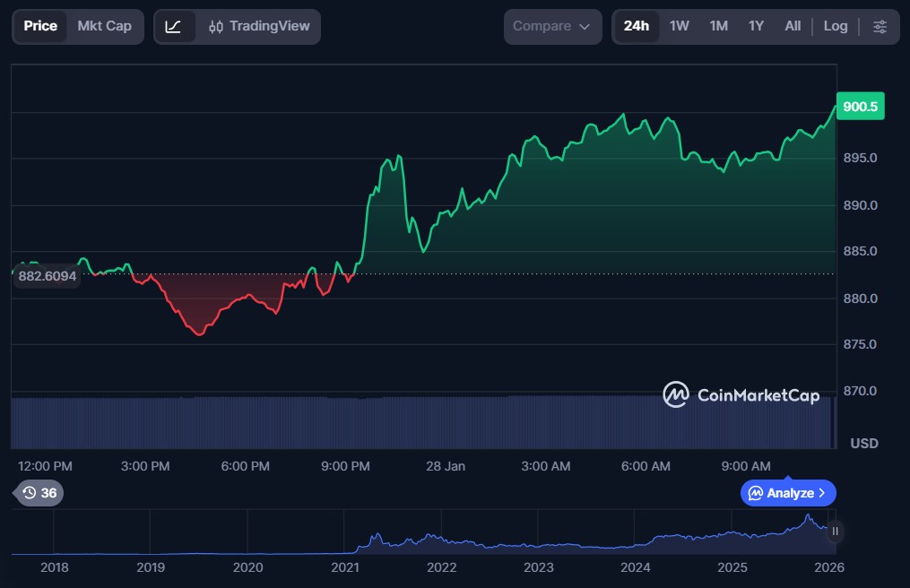Show the 1Y time range
The height and width of the screenshot is (588, 910).
click(x=756, y=27)
